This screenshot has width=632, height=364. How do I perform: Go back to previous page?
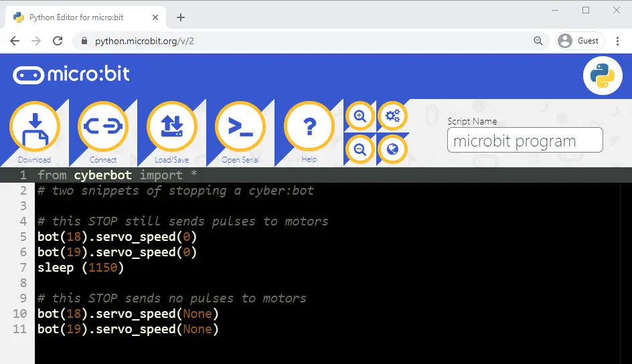coord(15,41)
